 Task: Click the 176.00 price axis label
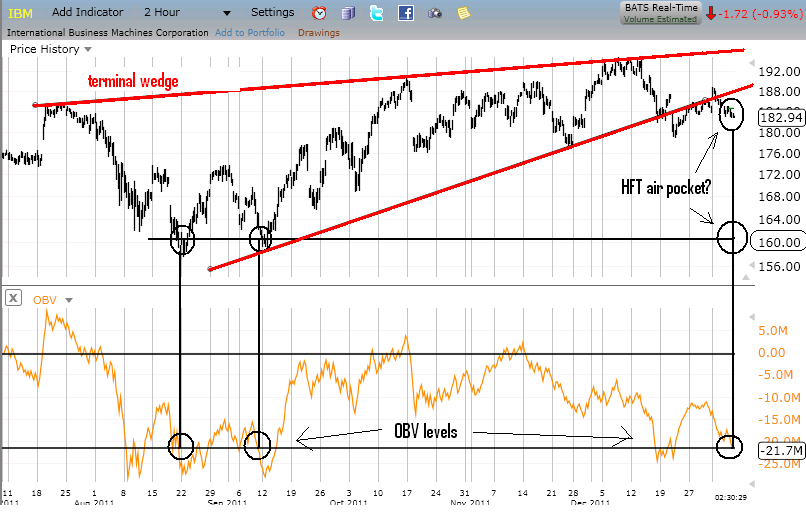[779, 154]
